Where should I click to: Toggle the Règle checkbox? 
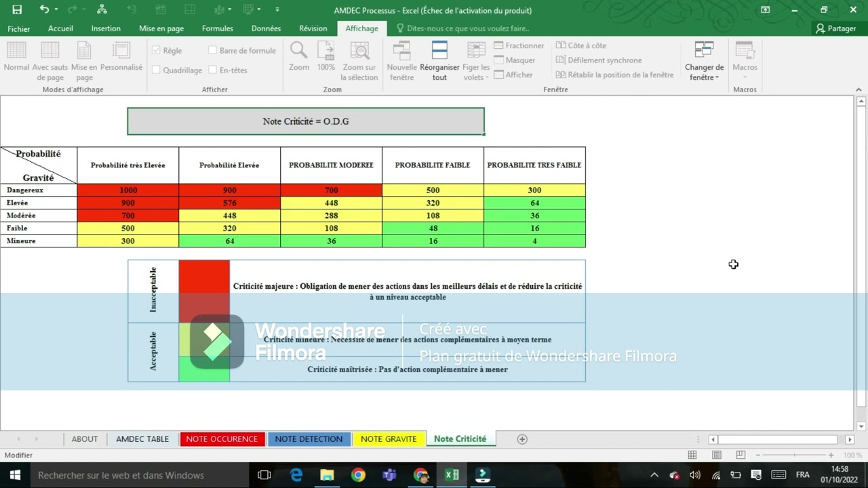[x=157, y=51]
